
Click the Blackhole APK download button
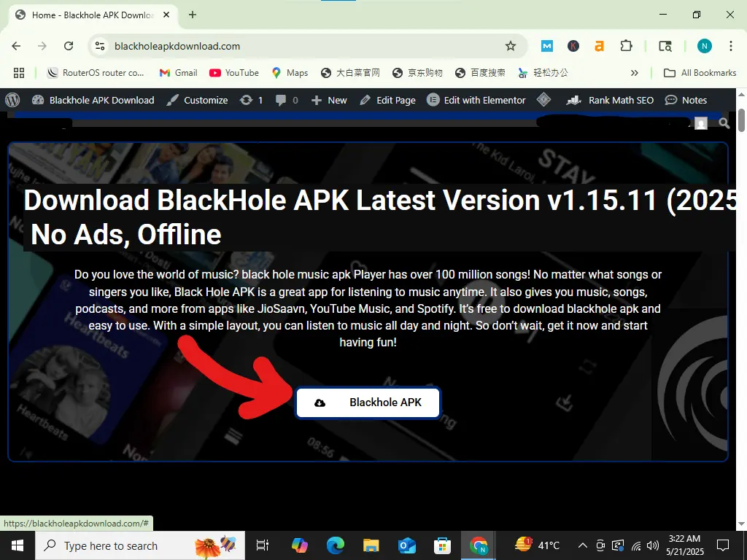[368, 402]
